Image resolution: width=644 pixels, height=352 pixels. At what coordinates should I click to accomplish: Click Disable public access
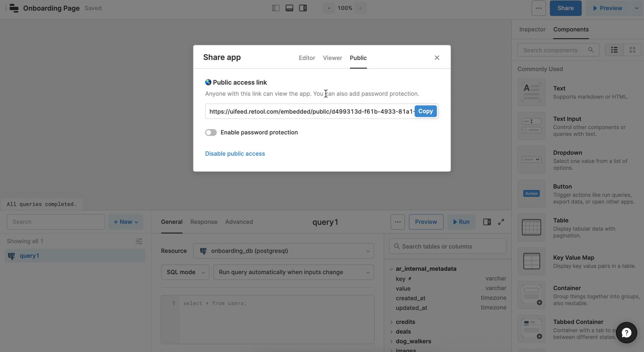tap(235, 153)
